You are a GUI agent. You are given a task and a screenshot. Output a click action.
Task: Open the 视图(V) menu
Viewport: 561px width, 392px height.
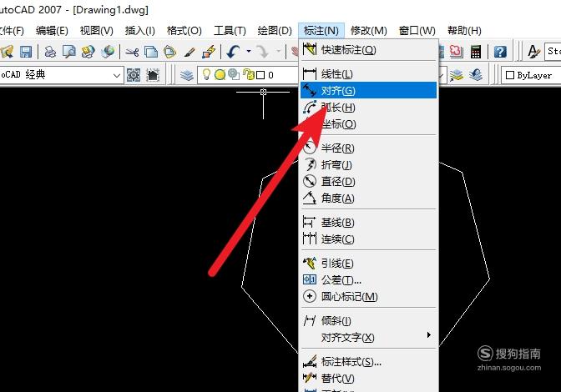tap(97, 31)
